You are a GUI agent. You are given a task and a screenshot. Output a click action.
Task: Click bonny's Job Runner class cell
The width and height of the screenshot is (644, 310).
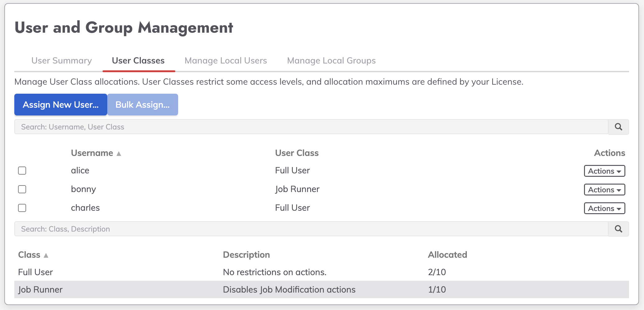(x=297, y=189)
